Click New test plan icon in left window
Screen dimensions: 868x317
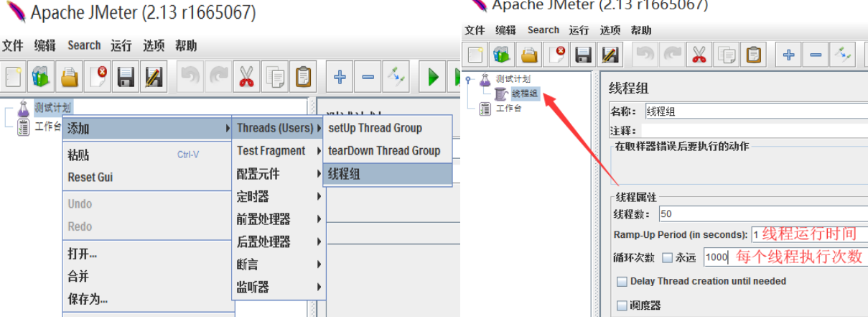click(x=13, y=77)
